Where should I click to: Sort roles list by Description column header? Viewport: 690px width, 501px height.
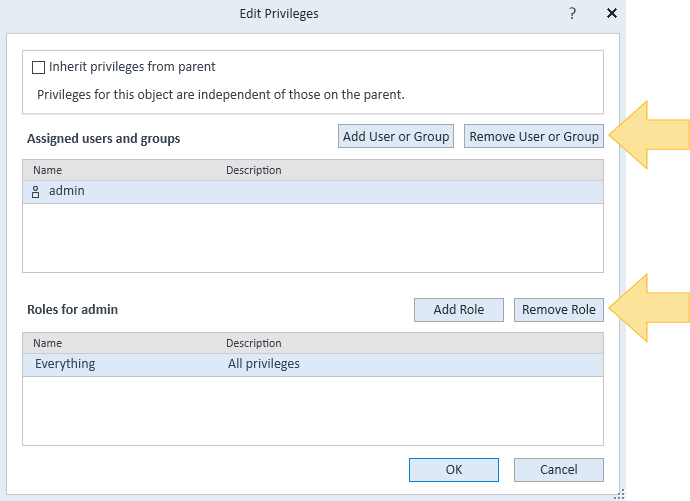(253, 343)
